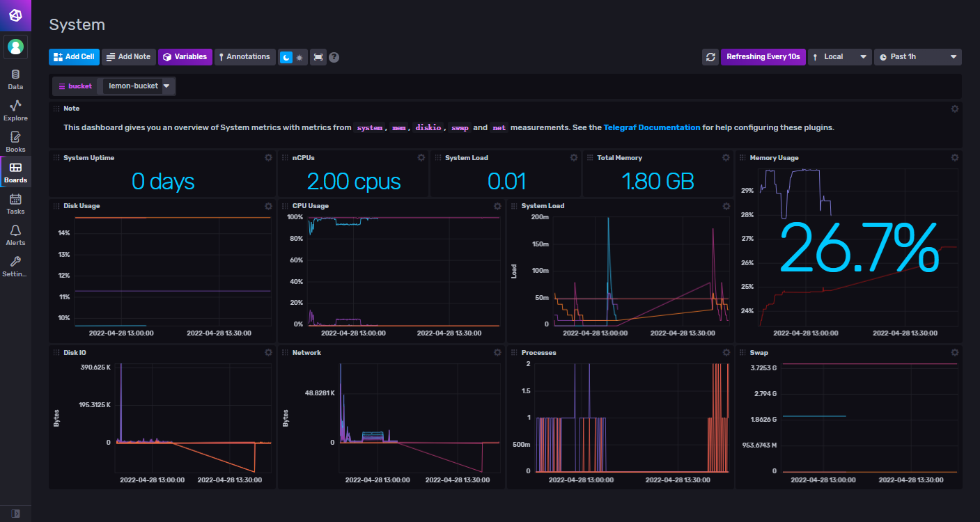Click the 1.80 GB total memory value
The image size is (980, 522).
(x=659, y=182)
